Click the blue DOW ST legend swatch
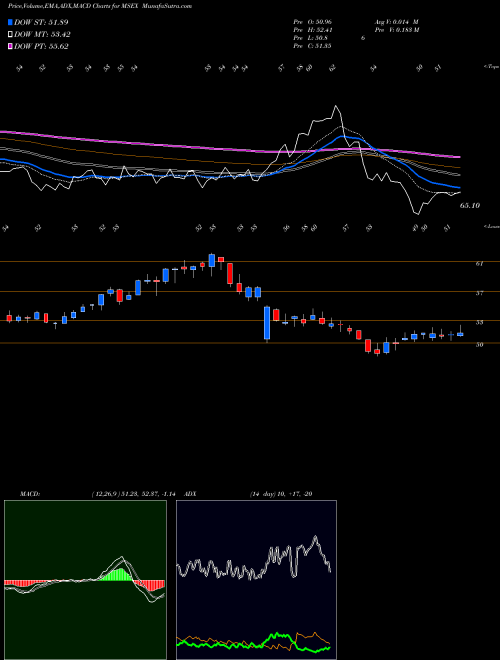 pos(10,22)
